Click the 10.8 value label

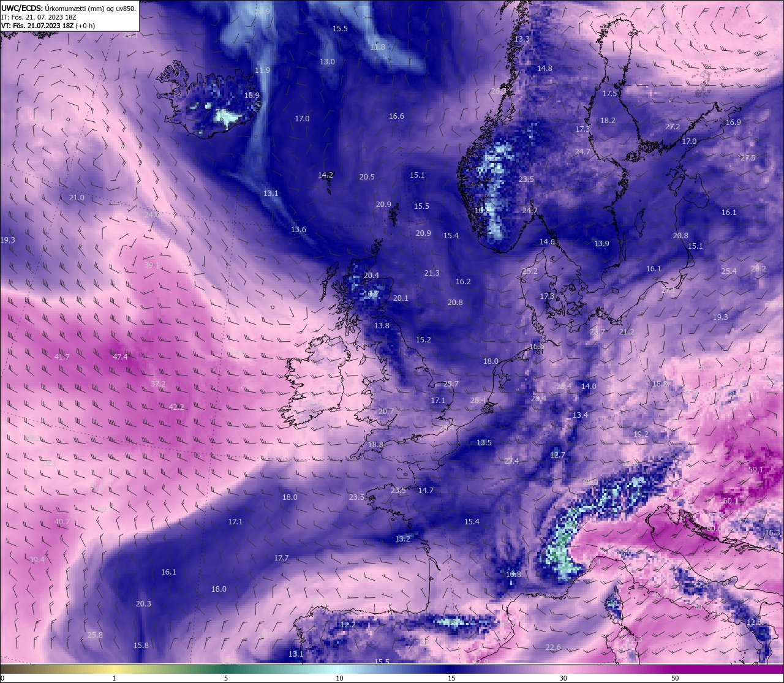pos(513,575)
